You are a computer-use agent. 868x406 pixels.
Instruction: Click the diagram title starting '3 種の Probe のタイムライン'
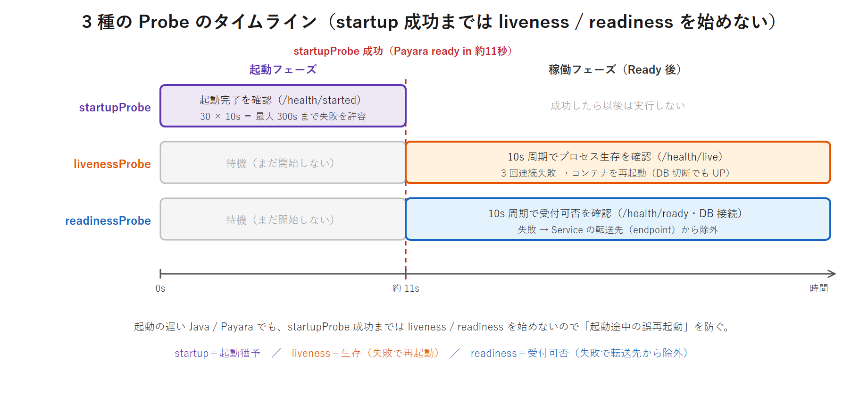tap(430, 22)
